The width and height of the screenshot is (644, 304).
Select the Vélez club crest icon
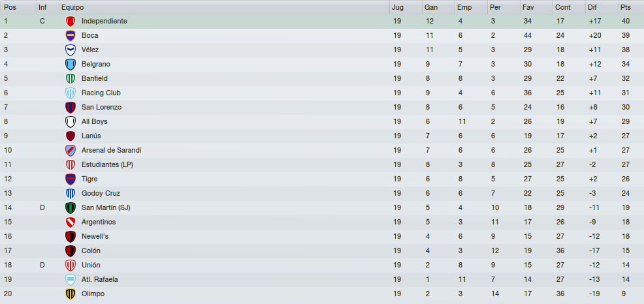(x=71, y=50)
